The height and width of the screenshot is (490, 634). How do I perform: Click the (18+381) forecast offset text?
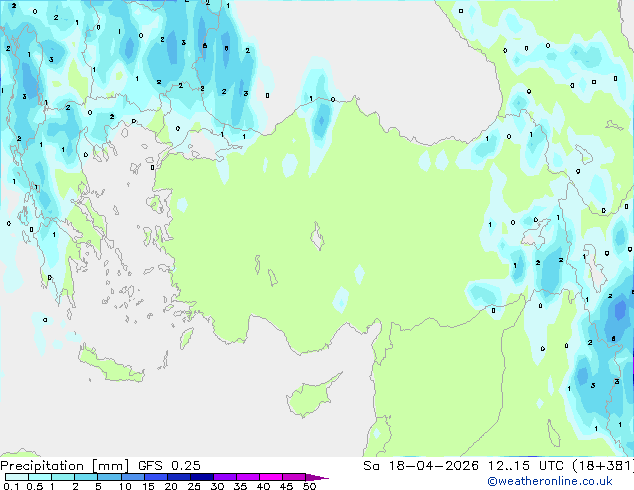[x=602, y=466]
